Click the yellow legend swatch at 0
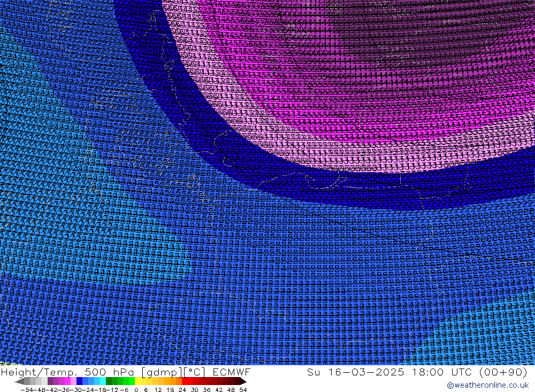The image size is (535, 392). (x=138, y=381)
